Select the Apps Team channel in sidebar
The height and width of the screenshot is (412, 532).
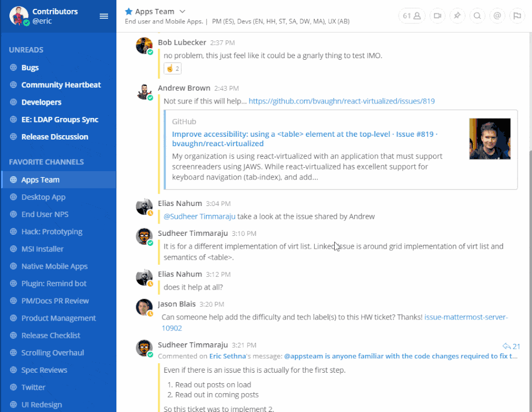coord(58,180)
